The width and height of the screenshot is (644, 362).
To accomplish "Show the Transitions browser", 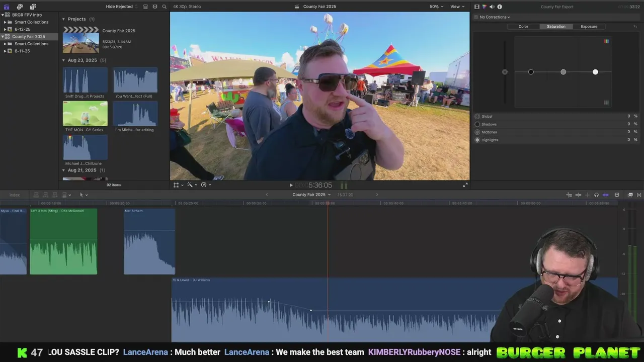I will (x=639, y=195).
